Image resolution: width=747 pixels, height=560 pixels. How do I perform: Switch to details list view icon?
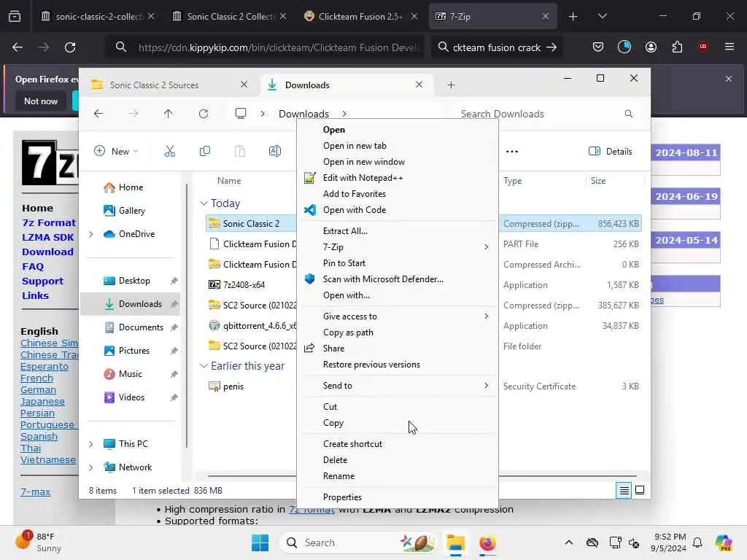pos(624,490)
